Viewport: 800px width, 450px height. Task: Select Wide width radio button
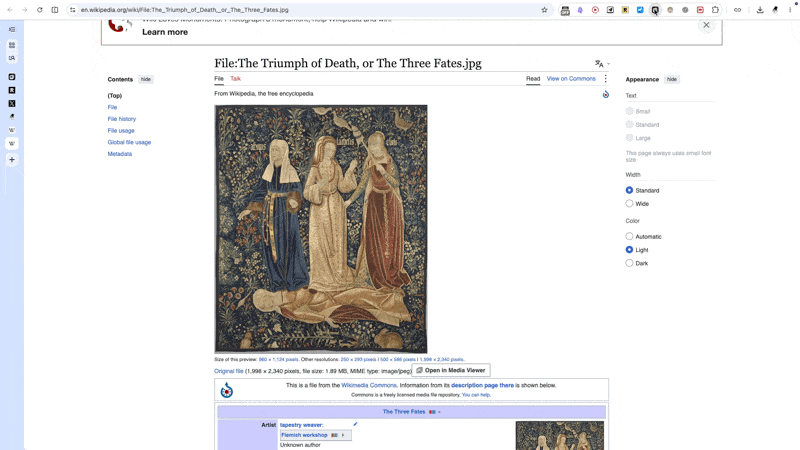[629, 204]
